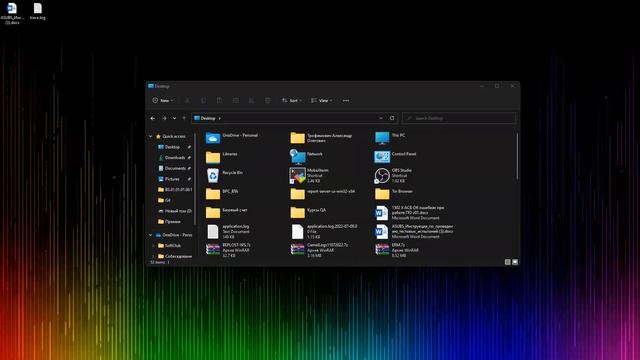
Task: Select the Tor Browser folder
Action: point(394,193)
